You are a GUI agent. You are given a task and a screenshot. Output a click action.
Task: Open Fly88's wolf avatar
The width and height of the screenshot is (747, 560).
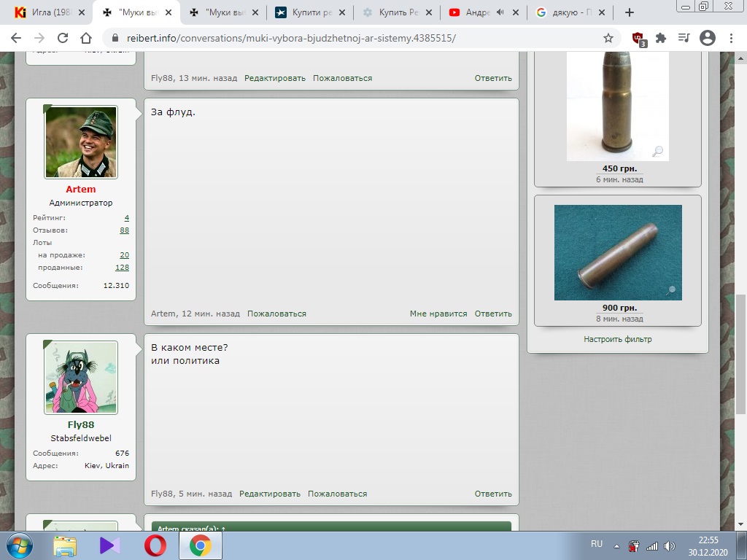[81, 378]
